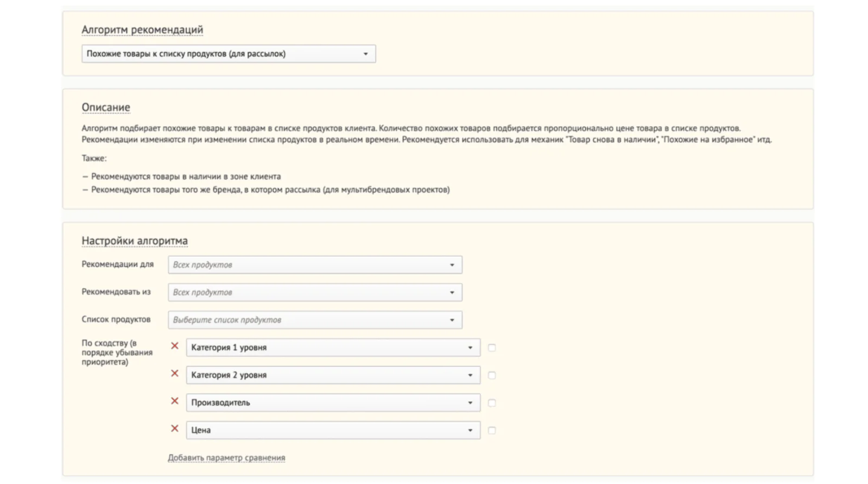The image size is (868, 484).
Task: Tick checkbox beside Категория 2 уровня
Action: pos(492,375)
